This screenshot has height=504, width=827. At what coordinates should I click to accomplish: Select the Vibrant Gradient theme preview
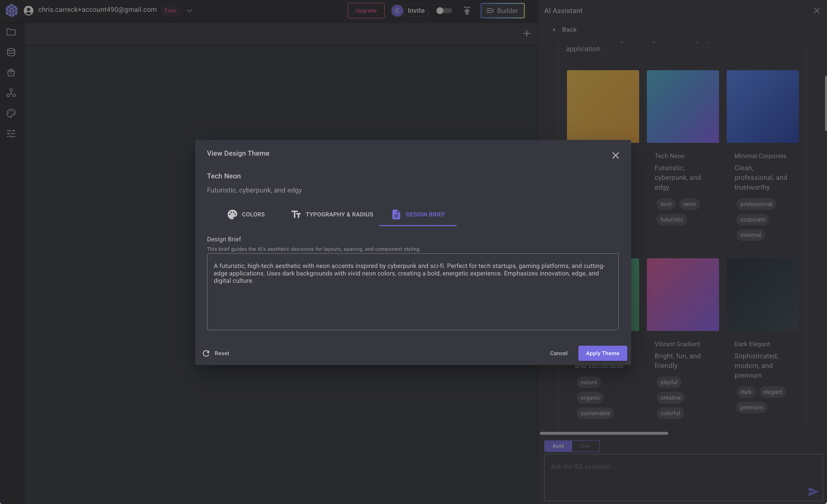[683, 294]
